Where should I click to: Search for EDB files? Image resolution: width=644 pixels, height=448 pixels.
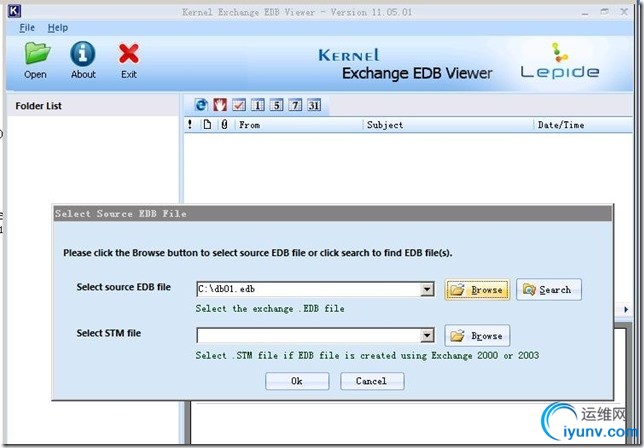(x=549, y=290)
